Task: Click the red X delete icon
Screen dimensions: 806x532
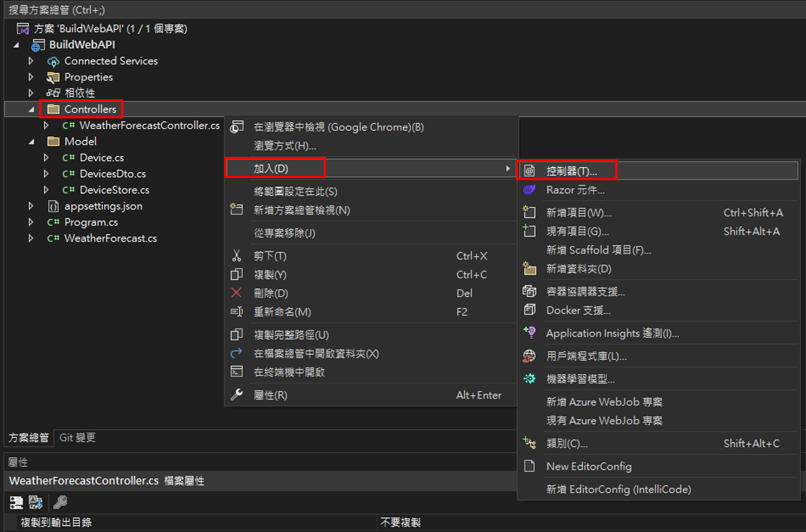Action: click(237, 293)
